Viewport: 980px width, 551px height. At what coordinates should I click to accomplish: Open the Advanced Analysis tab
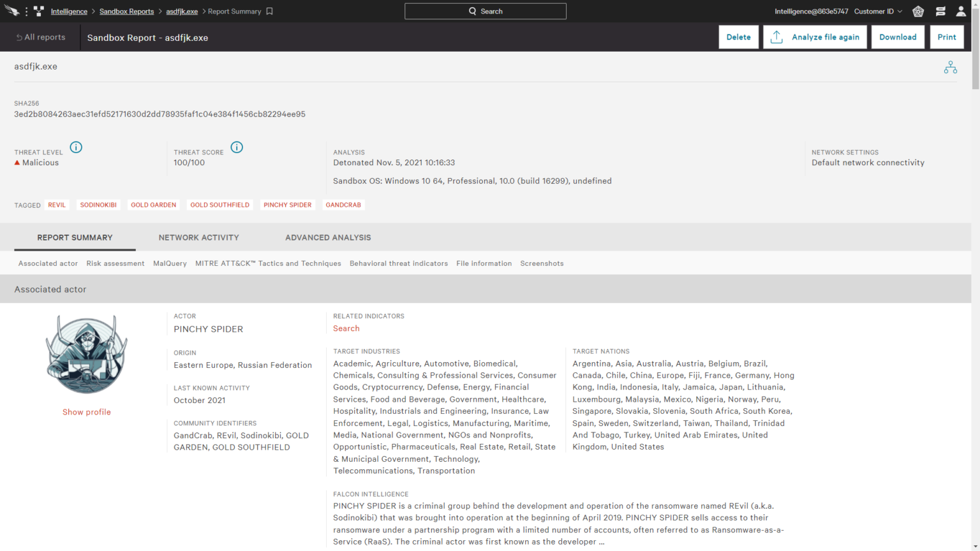tap(328, 237)
